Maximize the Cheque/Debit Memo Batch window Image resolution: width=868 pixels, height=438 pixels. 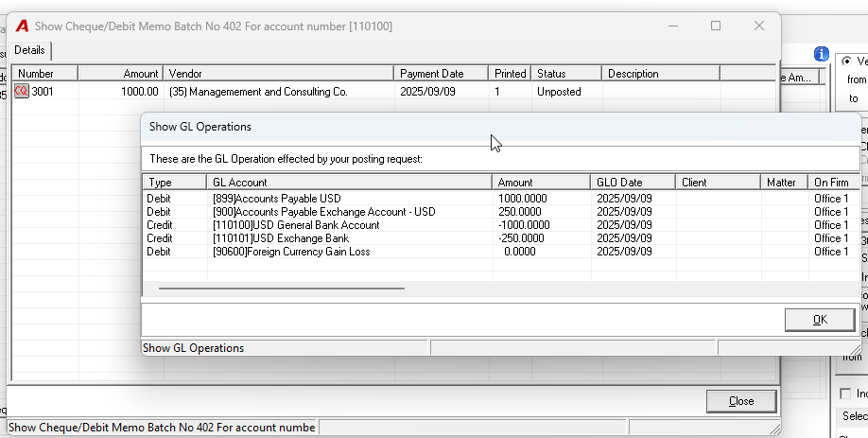point(716,26)
